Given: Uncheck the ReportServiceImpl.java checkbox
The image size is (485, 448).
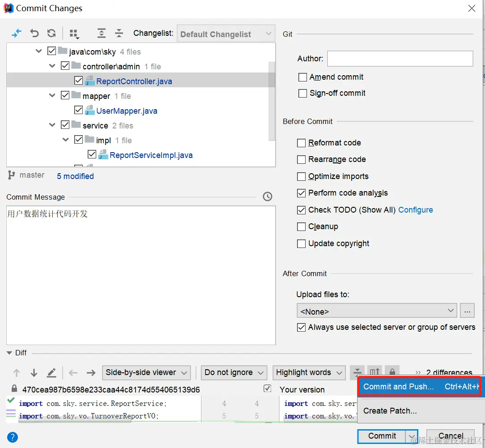Looking at the screenshot, I should 92,154.
